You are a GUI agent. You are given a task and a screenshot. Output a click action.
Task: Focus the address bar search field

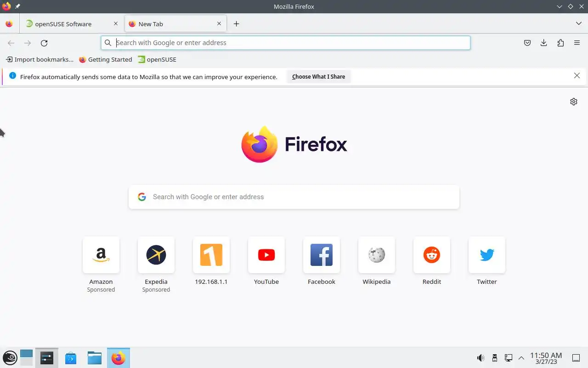(286, 43)
